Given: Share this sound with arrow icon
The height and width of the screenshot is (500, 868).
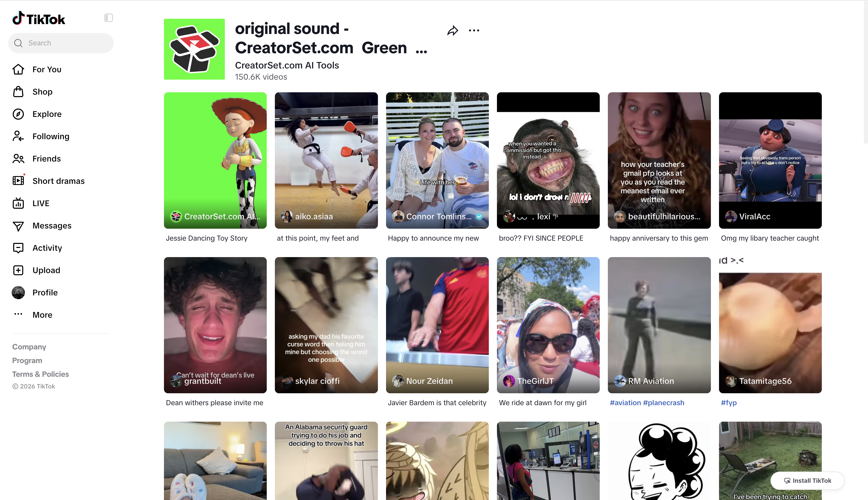Looking at the screenshot, I should coord(453,31).
